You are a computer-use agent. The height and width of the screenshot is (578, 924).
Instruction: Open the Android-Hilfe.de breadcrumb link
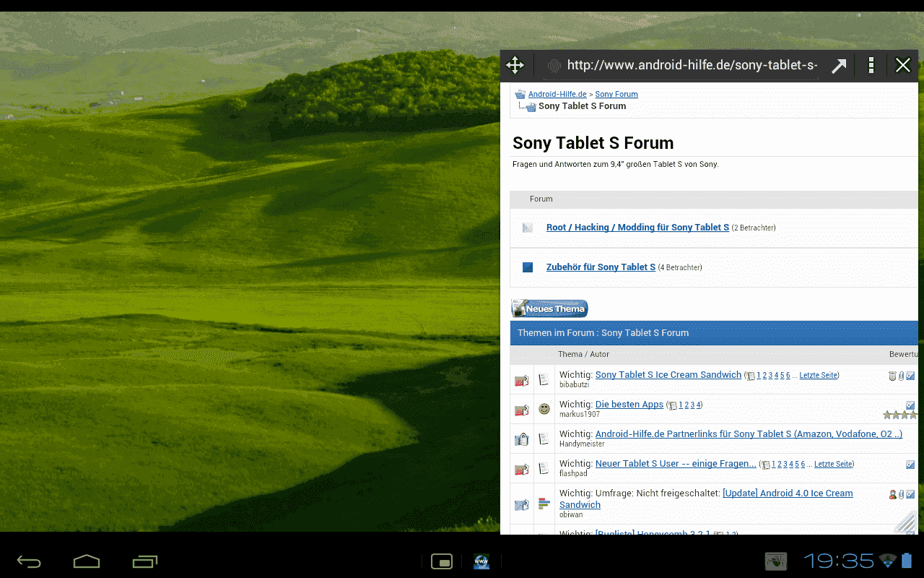pos(557,94)
